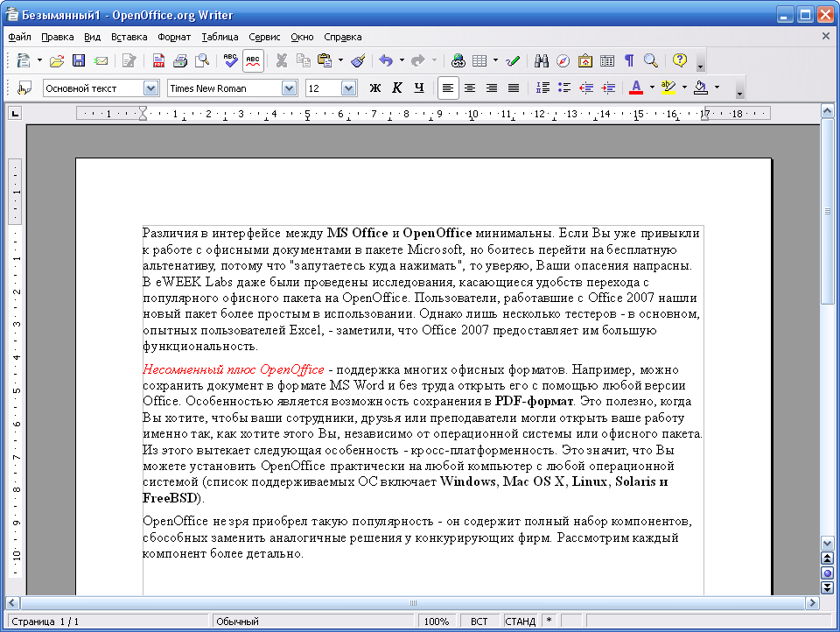840x632 pixels.
Task: Open the Сервис menu
Action: point(264,37)
